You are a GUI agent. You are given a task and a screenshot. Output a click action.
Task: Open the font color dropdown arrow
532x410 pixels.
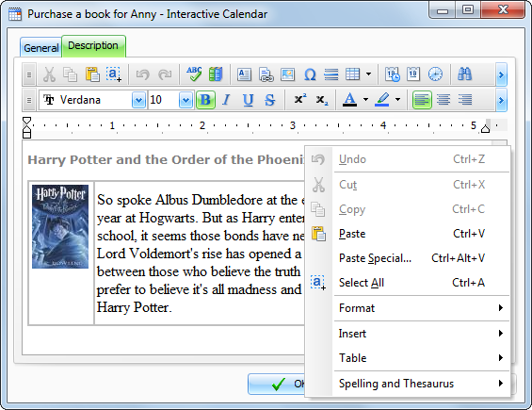click(x=365, y=100)
